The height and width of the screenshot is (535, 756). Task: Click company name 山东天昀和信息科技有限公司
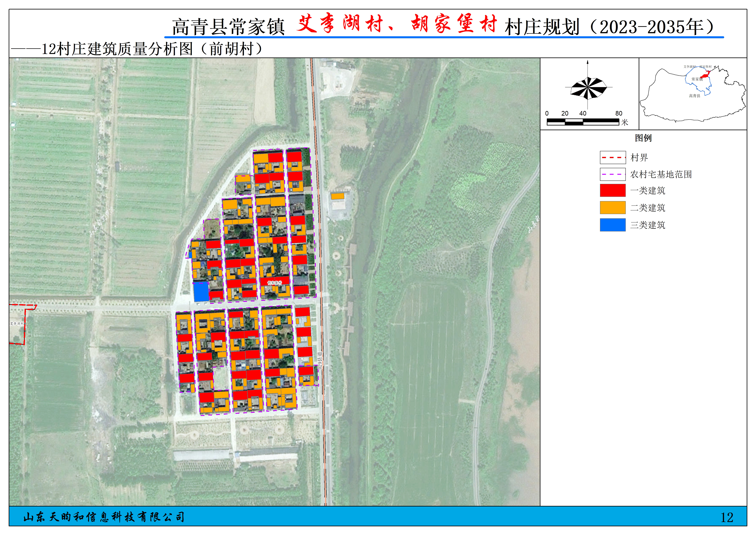coord(104,517)
